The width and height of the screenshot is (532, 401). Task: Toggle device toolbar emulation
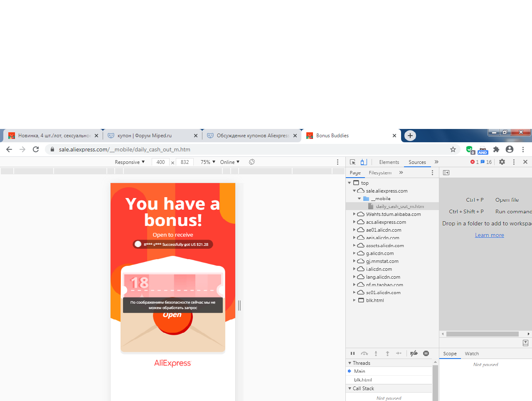point(364,162)
